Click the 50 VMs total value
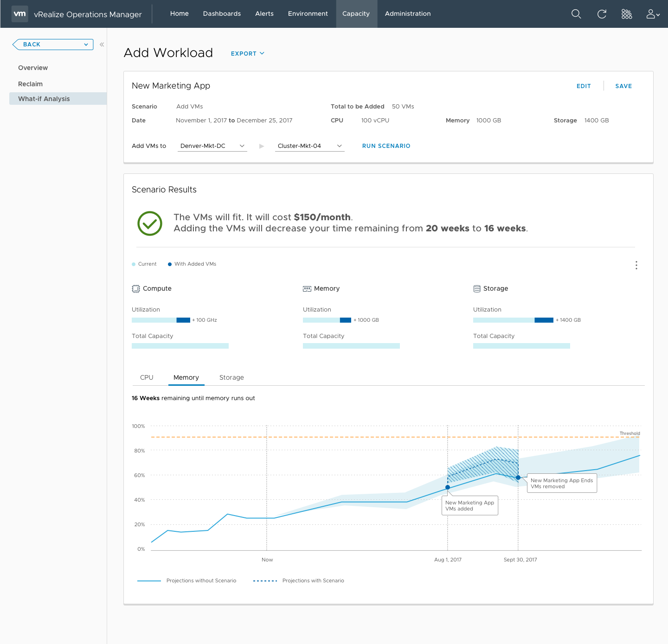The height and width of the screenshot is (644, 668). 403,107
